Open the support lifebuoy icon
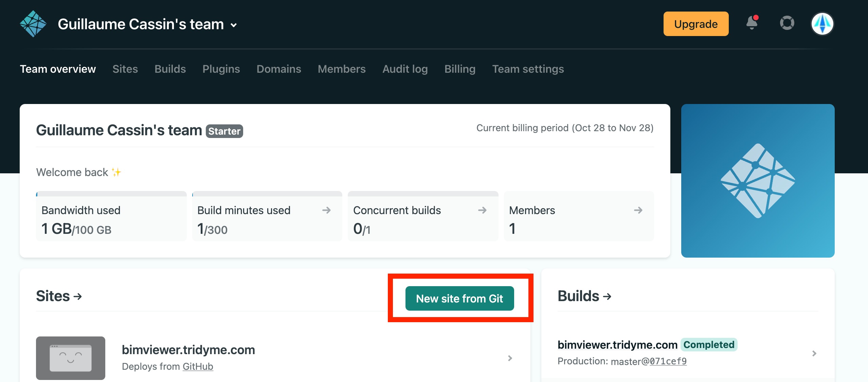Viewport: 868px width, 382px height. coord(787,23)
